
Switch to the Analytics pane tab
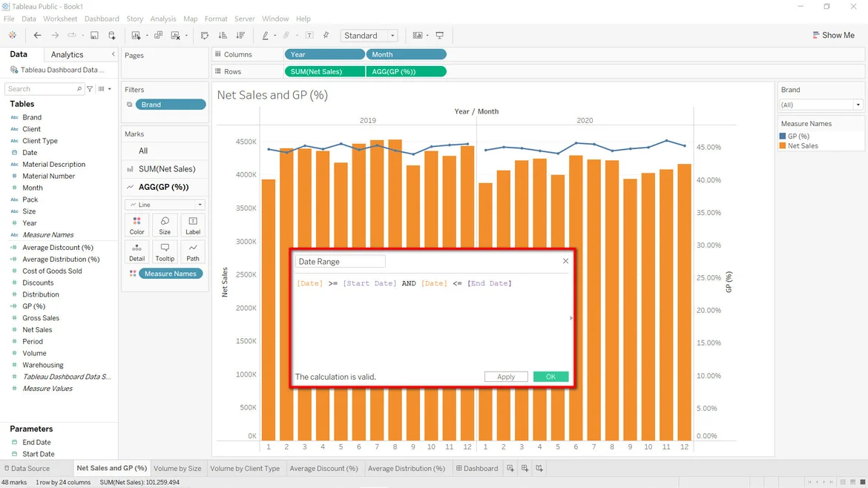pyautogui.click(x=67, y=55)
